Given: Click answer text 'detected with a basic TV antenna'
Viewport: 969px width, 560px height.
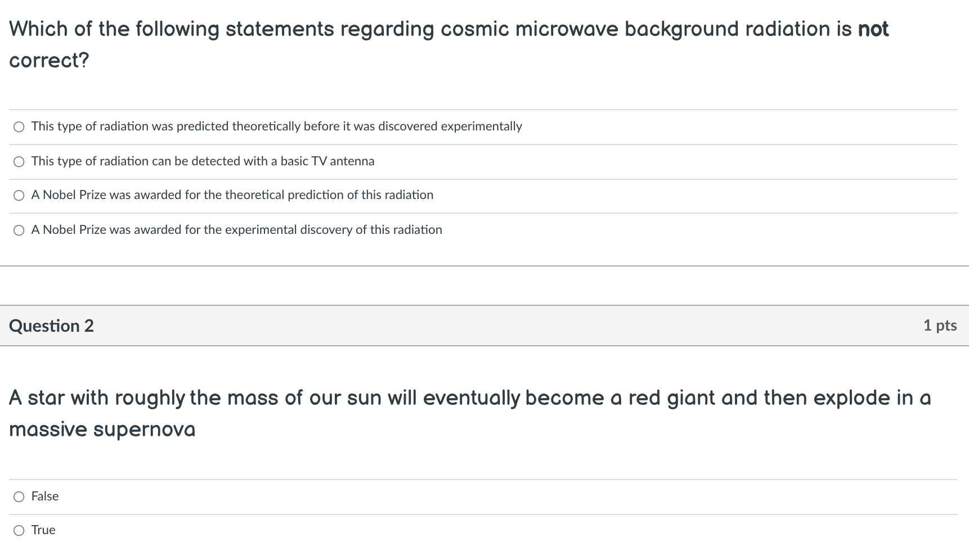Looking at the screenshot, I should pos(283,161).
